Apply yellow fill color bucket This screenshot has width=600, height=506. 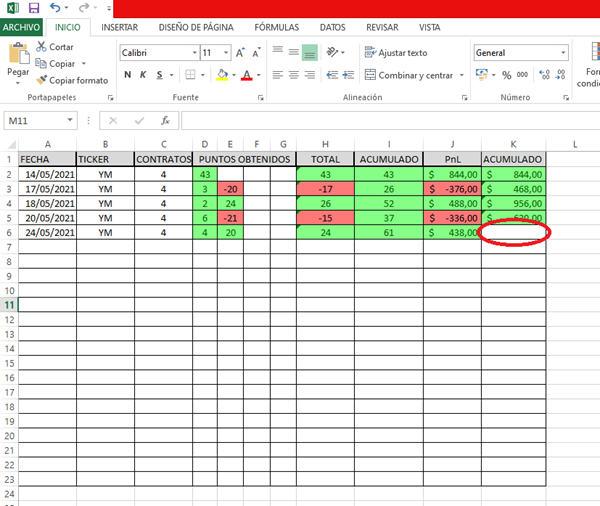click(x=222, y=75)
